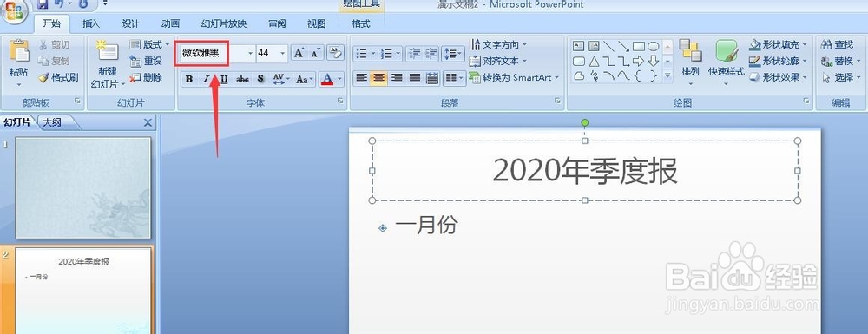The width and height of the screenshot is (868, 334).
Task: Justify the text
Action: coord(415,79)
